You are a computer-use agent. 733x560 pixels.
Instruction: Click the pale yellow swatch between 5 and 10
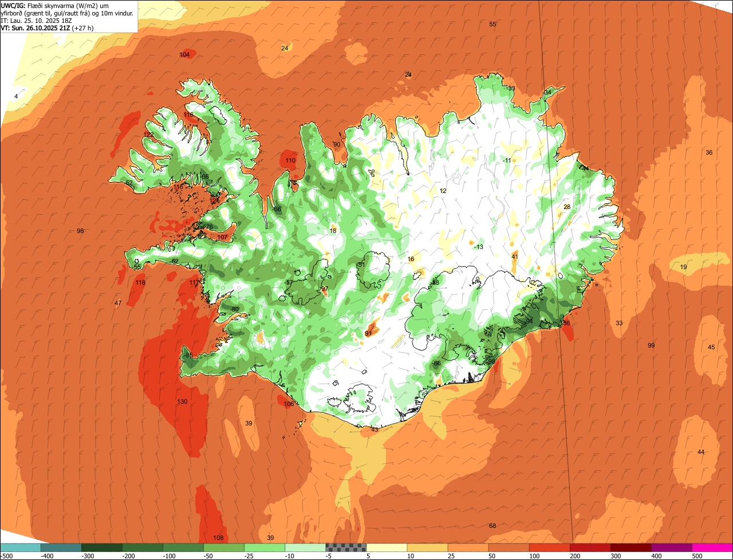coord(387,547)
